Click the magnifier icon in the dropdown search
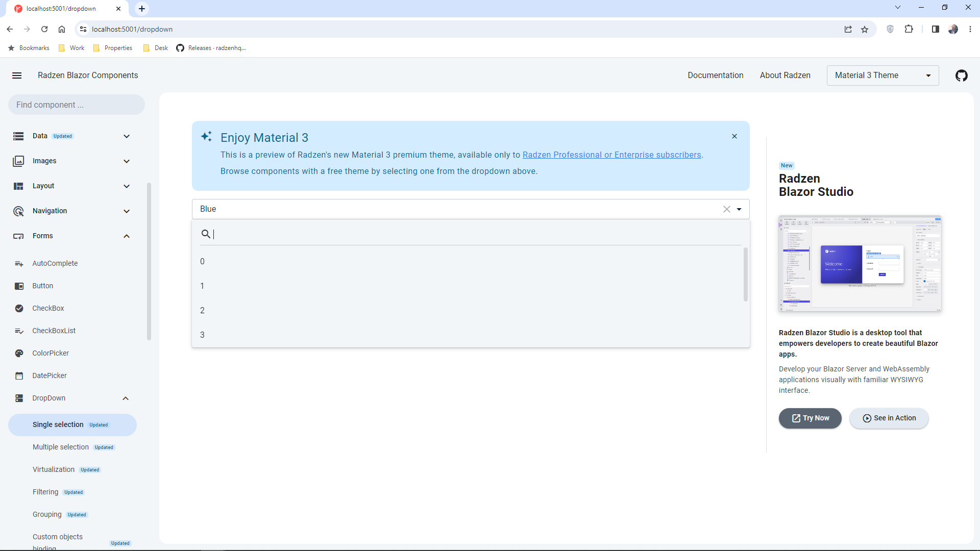Screen dimensions: 980x551 point(207,234)
